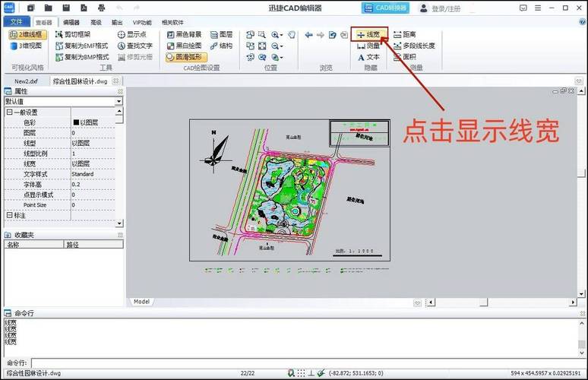The height and width of the screenshot is (380, 588).
Task: Click in the 命令行 command input field
Action: point(304,363)
